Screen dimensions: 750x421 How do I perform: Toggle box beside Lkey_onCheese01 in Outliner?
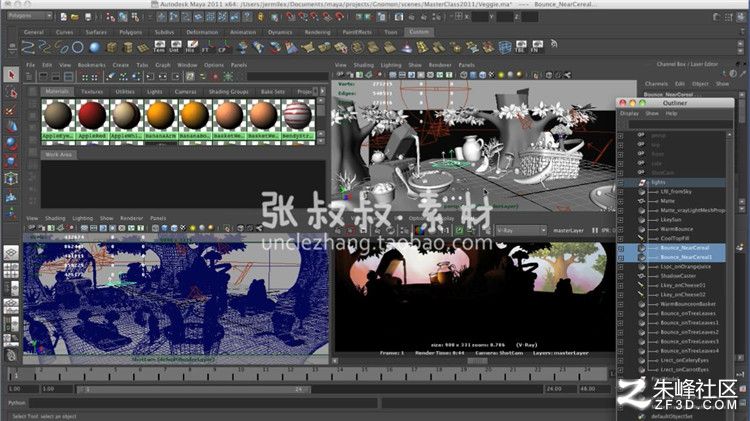[x=620, y=286]
